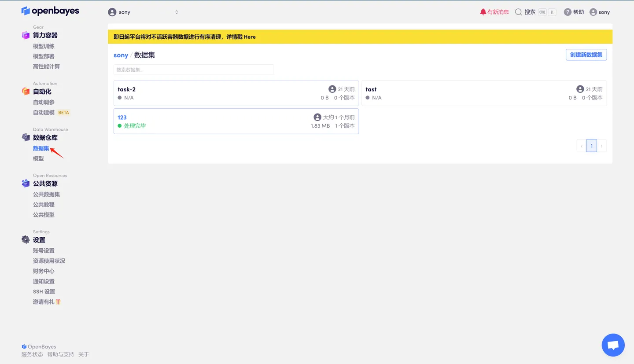Click the 自动化 automation rocket icon
The image size is (634, 364).
[26, 91]
